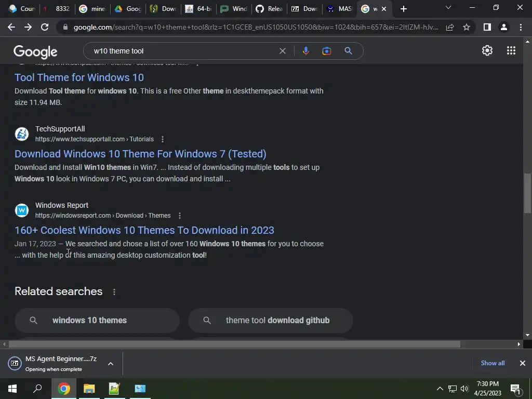The image size is (532, 399).
Task: Open the Windows Start menu
Action: click(12, 389)
